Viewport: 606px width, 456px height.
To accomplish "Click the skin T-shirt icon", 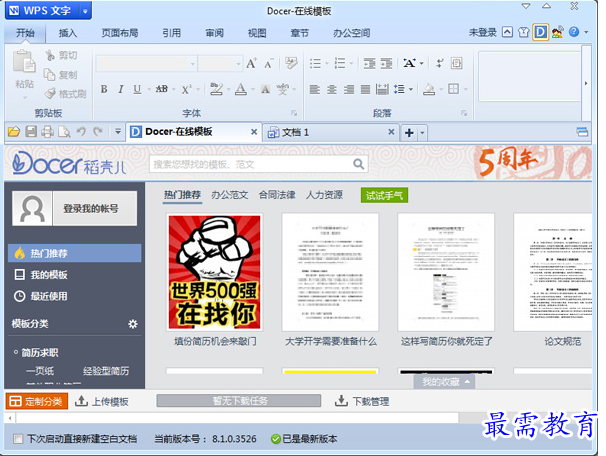I will (523, 32).
